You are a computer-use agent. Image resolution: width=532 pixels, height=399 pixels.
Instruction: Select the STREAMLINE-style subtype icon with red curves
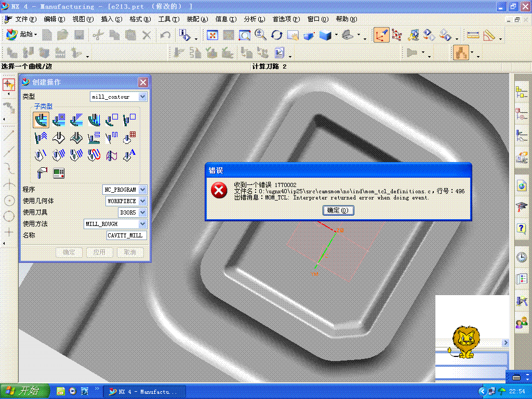tap(94, 155)
